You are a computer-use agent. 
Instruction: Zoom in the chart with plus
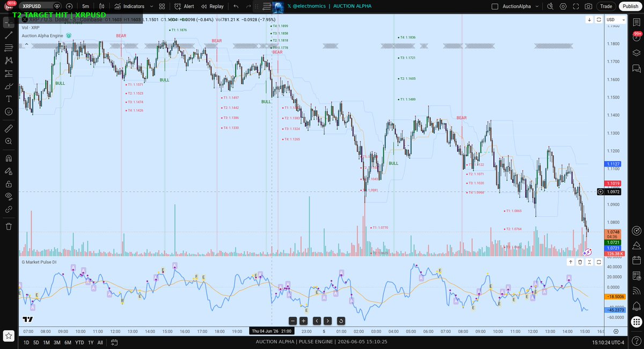(x=303, y=321)
